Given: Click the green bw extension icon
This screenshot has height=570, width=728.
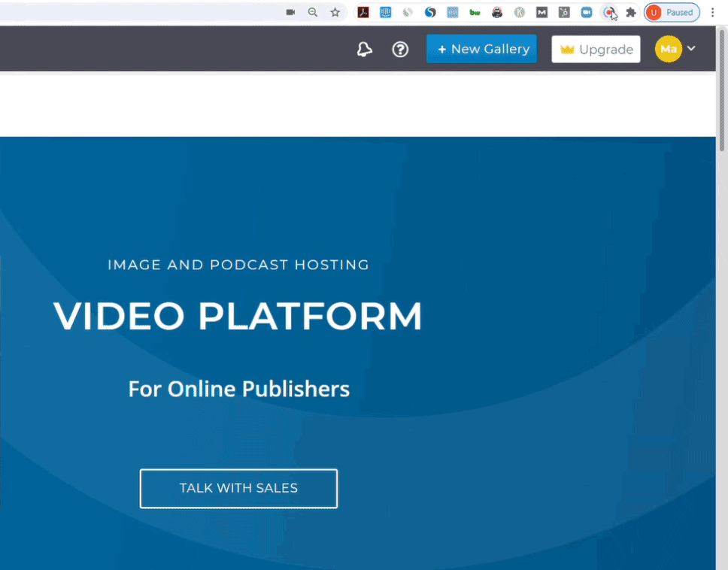Looking at the screenshot, I should coord(475,13).
